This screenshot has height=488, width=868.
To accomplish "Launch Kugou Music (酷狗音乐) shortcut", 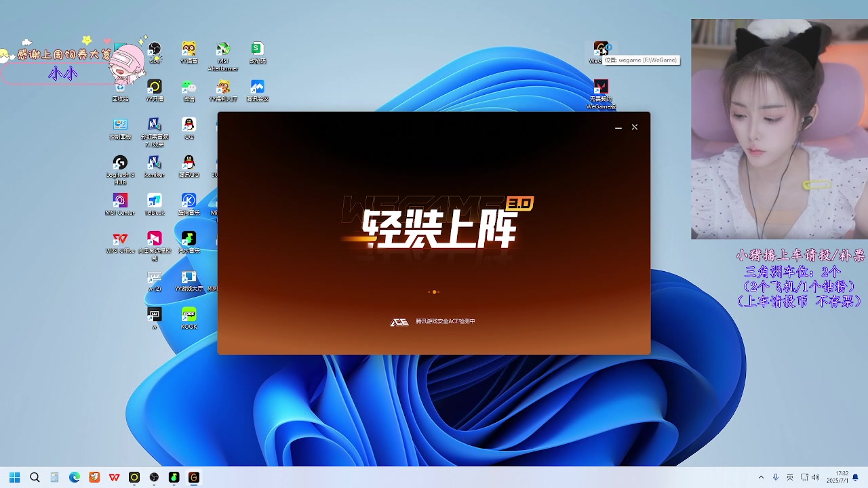I will pyautogui.click(x=189, y=204).
